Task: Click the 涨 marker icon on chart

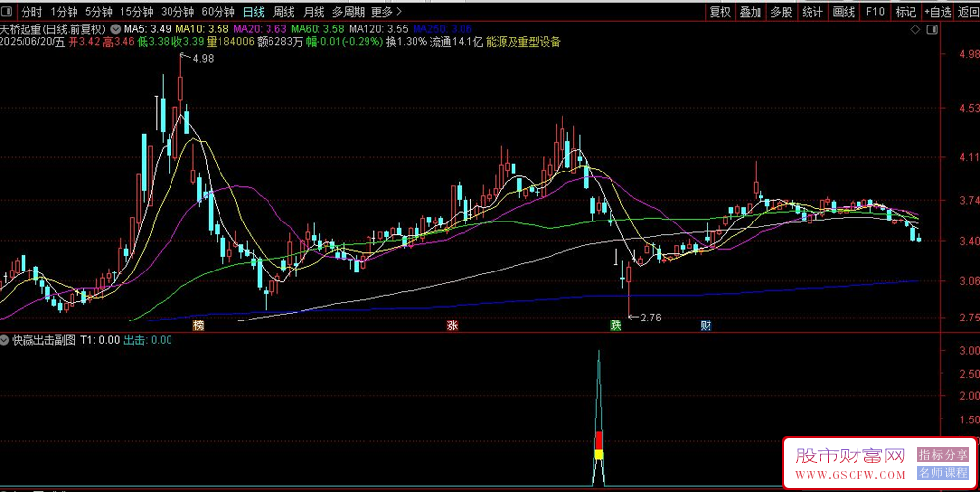Action: [x=452, y=325]
